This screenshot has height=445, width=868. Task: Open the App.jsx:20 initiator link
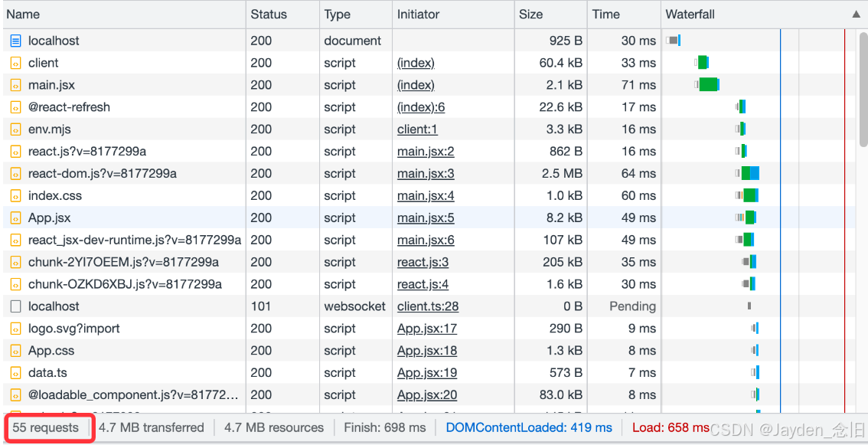pyautogui.click(x=427, y=396)
